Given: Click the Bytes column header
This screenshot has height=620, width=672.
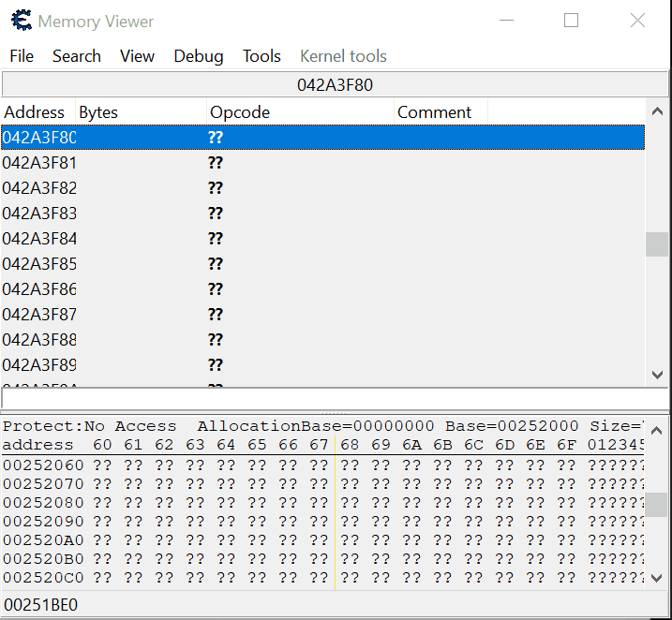Looking at the screenshot, I should click(98, 112).
